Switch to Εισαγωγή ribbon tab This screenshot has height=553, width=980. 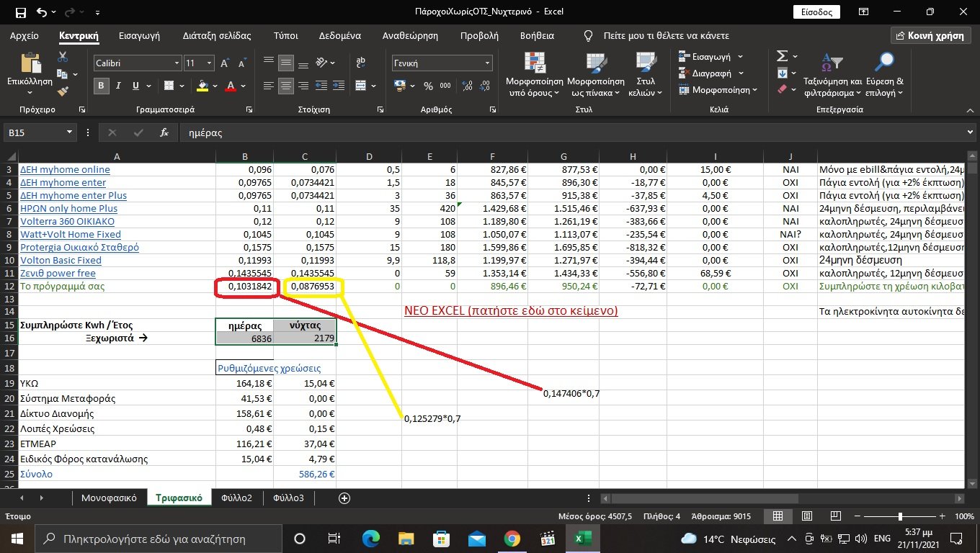[x=139, y=35]
